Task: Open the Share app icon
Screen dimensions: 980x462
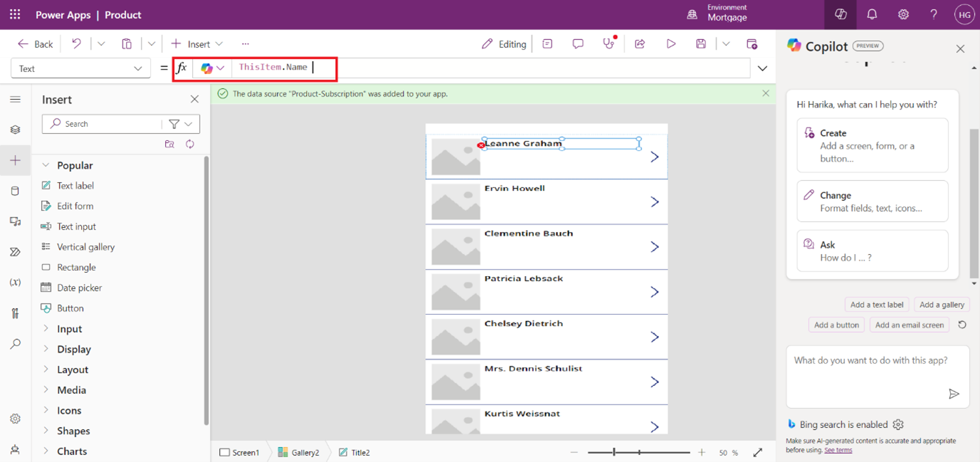Action: pyautogui.click(x=640, y=44)
